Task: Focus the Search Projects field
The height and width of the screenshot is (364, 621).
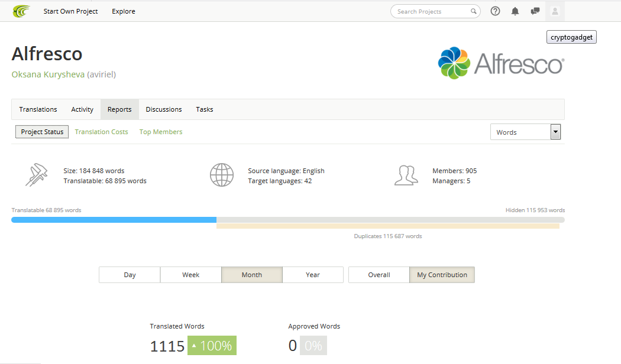Action: (x=435, y=11)
